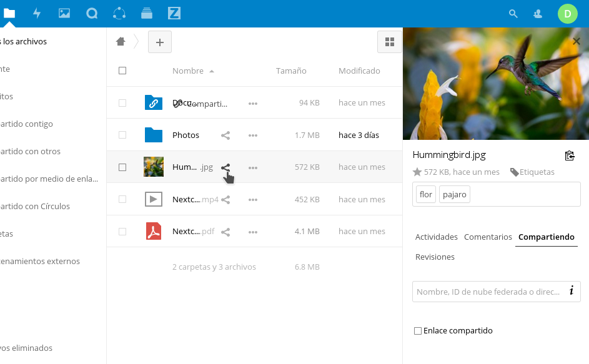The width and height of the screenshot is (589, 364).
Task: Click the plus new file button
Action: [160, 42]
